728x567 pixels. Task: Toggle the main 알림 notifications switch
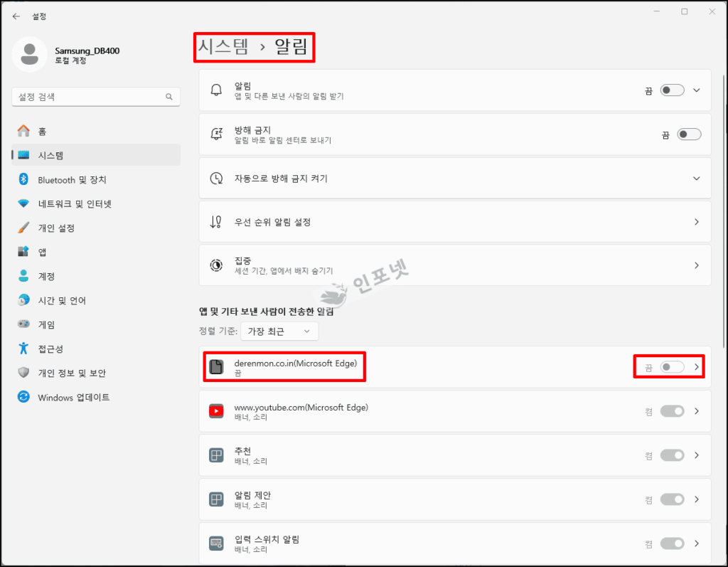pyautogui.click(x=673, y=90)
